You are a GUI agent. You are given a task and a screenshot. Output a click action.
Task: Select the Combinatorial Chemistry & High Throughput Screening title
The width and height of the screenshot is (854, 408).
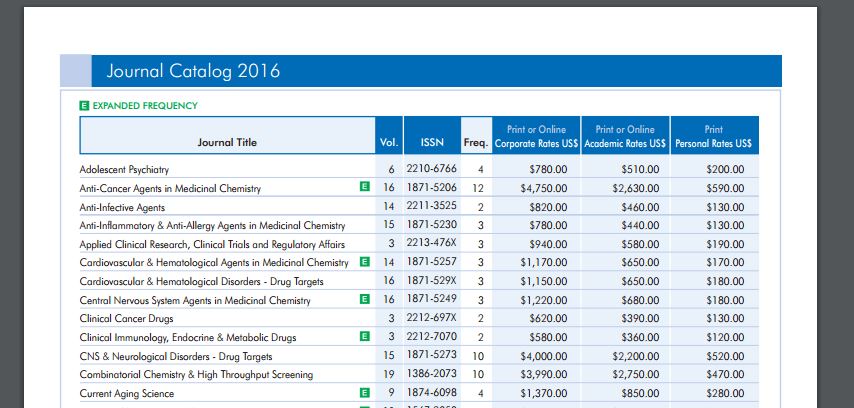tap(196, 374)
